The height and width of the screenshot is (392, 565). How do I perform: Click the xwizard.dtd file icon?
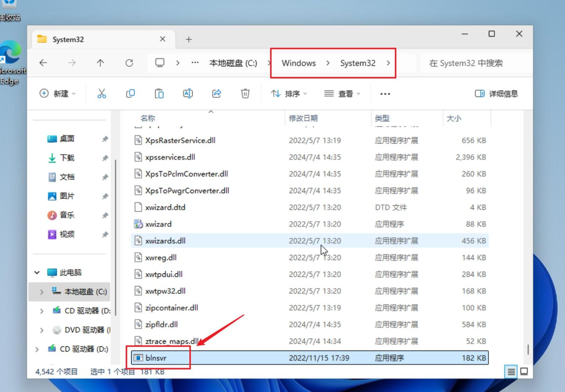coord(138,207)
